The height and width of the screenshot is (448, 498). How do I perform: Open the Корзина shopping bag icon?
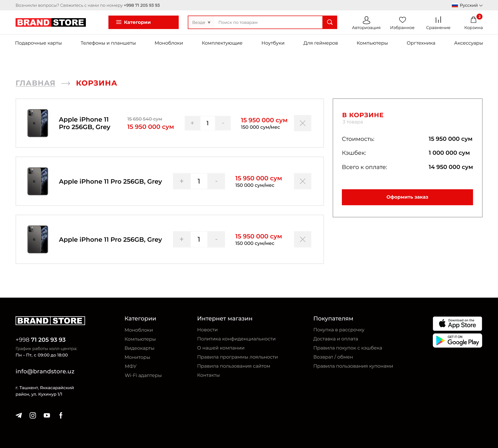[x=473, y=20]
